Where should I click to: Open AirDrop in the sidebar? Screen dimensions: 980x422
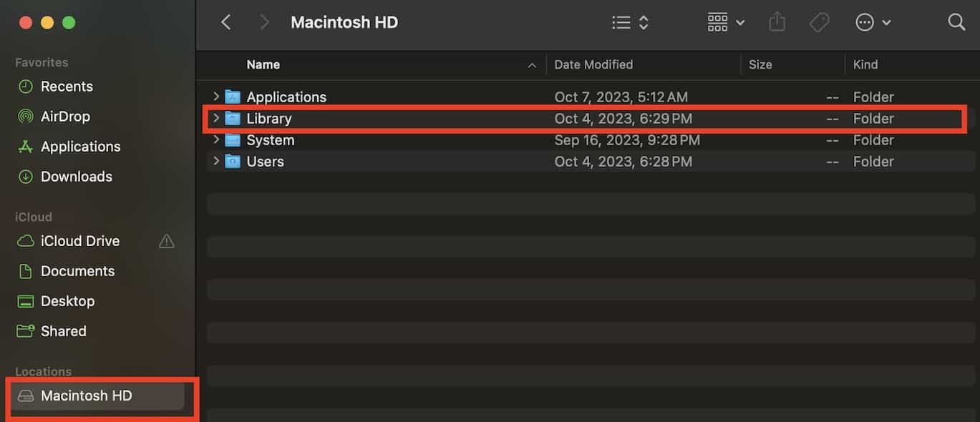(65, 117)
